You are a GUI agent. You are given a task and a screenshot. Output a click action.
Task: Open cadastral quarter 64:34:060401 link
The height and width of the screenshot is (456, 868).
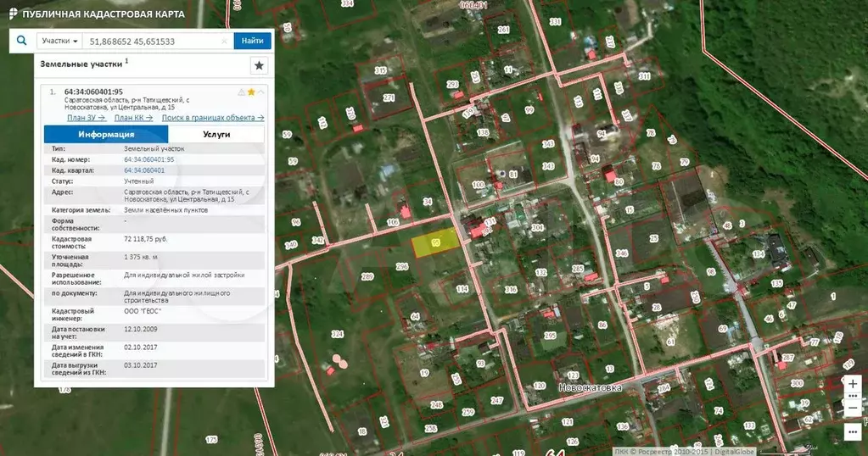pos(144,170)
